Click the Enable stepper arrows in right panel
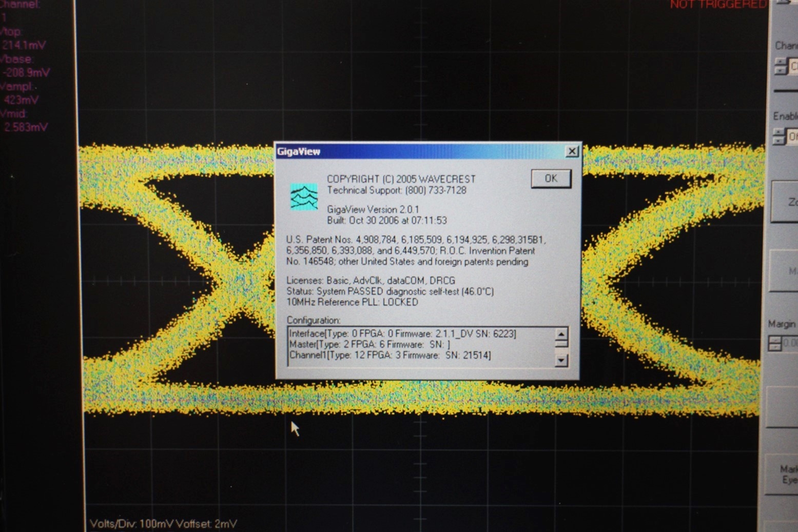The image size is (798, 532). coord(778,136)
